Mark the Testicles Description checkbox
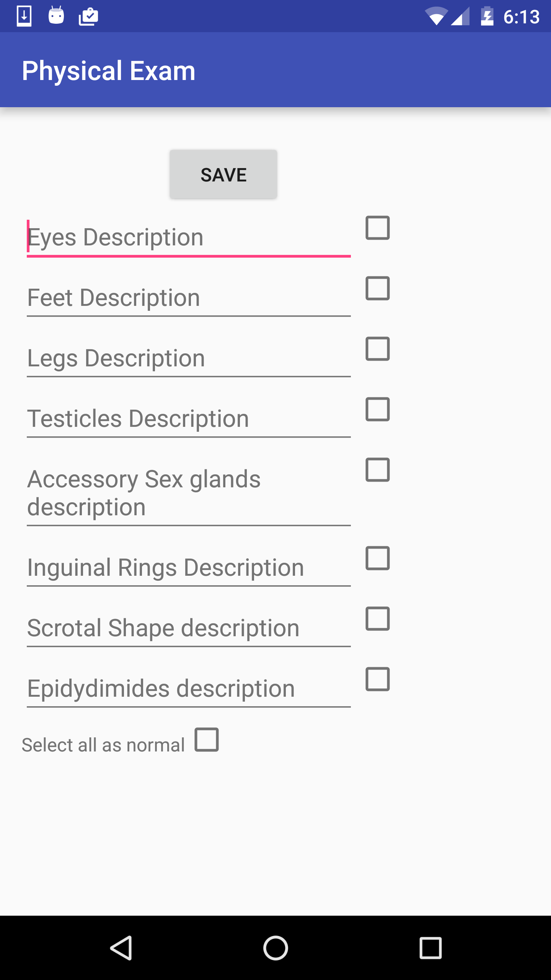The width and height of the screenshot is (551, 980). pyautogui.click(x=378, y=409)
